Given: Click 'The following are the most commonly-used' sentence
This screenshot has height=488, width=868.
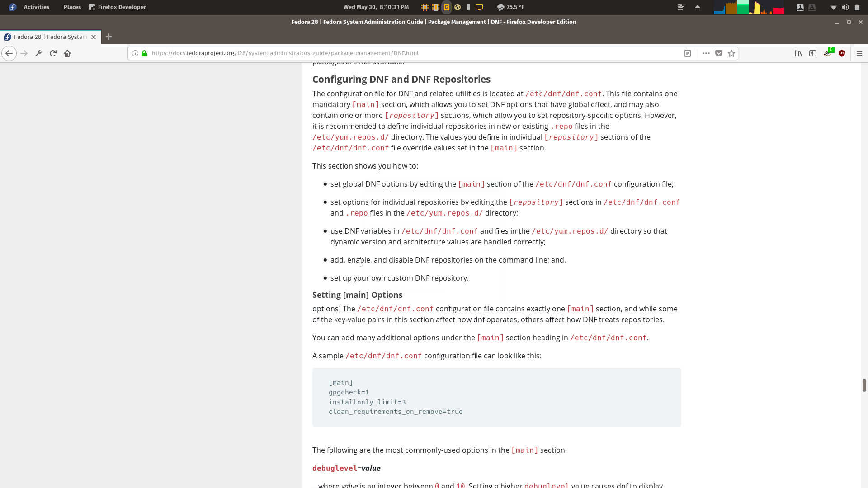Looking at the screenshot, I should point(439,450).
